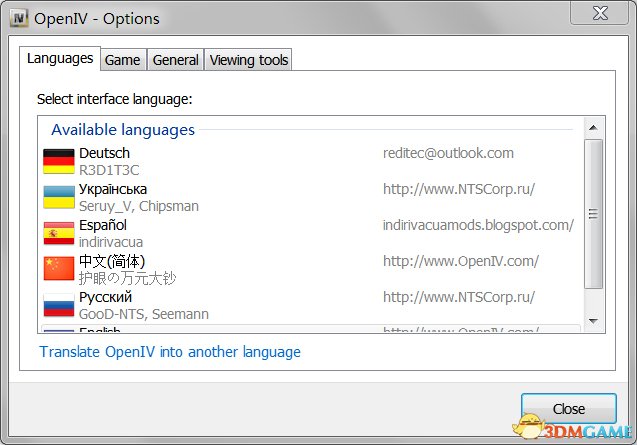Click http://www.OpenIV.com/ in Chinese row
This screenshot has width=637, height=445.
pyautogui.click(x=461, y=261)
